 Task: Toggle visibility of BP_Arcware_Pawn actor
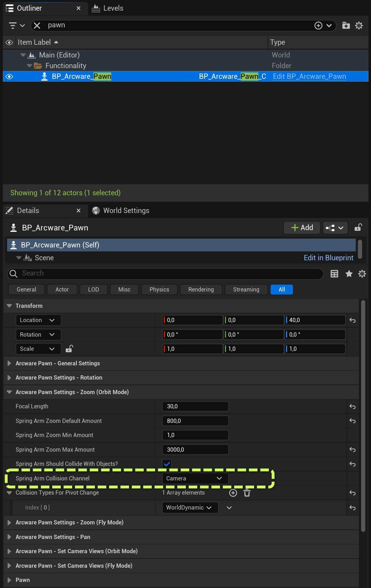click(x=10, y=76)
